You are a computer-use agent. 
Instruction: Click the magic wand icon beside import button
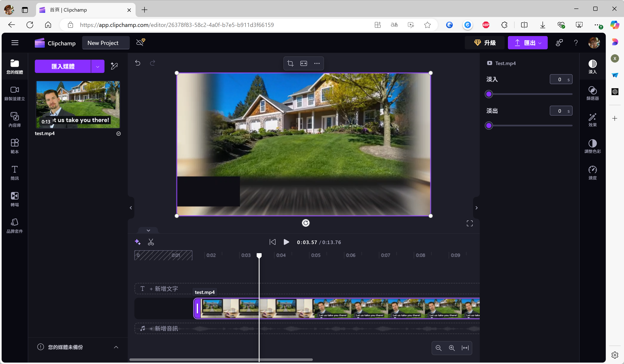114,66
